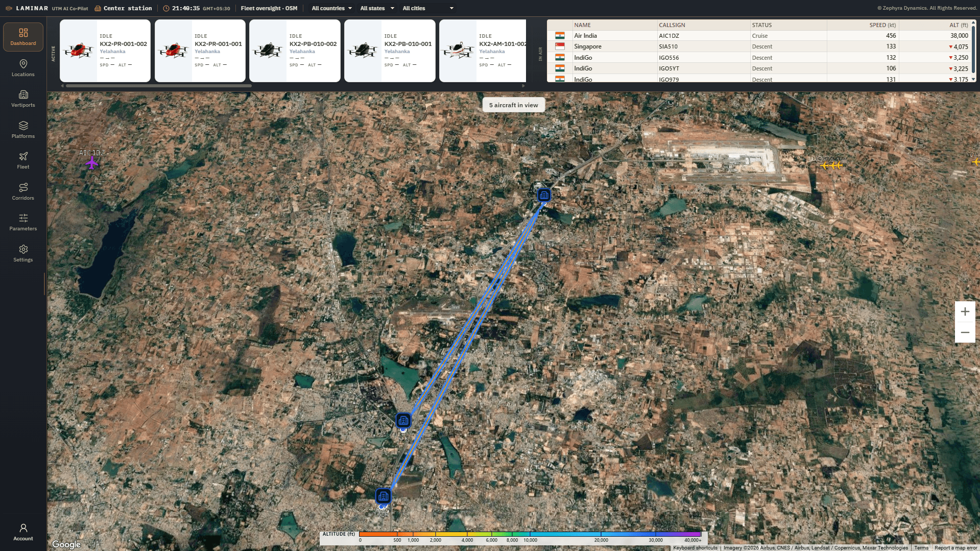Click the Laminar logo icon
This screenshot has height=551, width=980.
coord(9,8)
